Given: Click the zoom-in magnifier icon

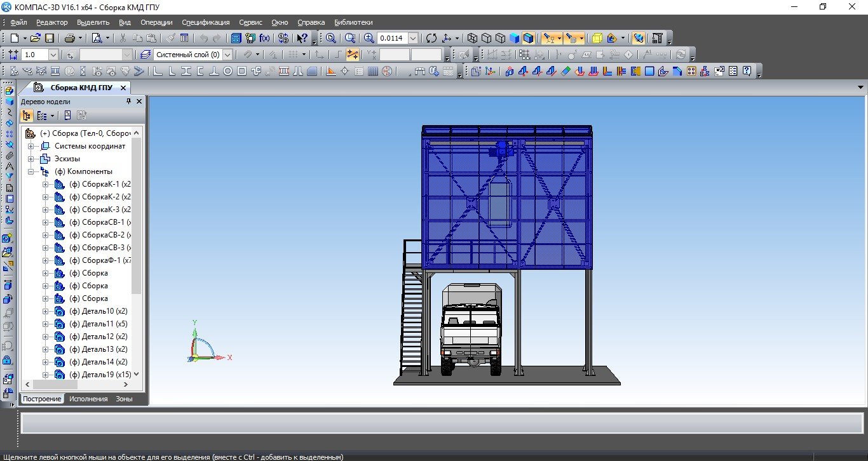Looking at the screenshot, I should [369, 38].
